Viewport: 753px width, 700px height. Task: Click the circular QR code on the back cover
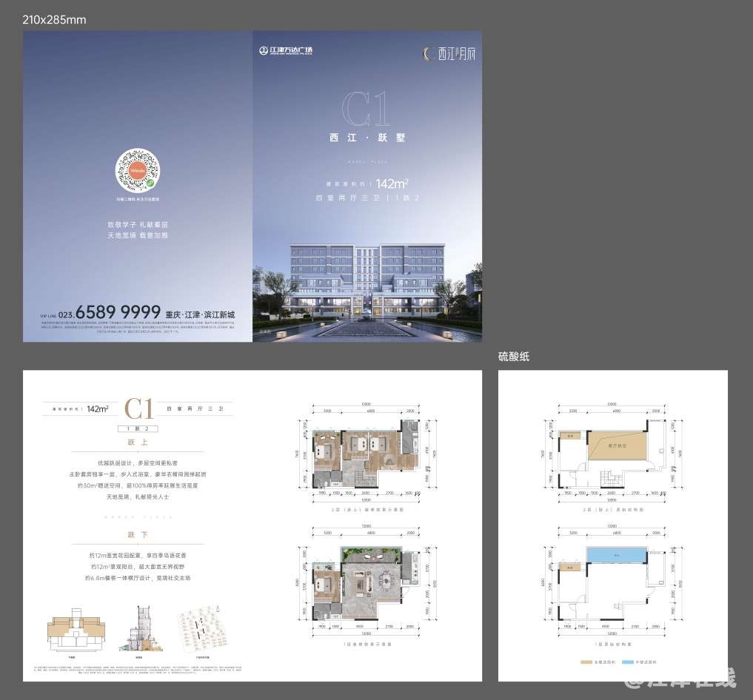[137, 170]
